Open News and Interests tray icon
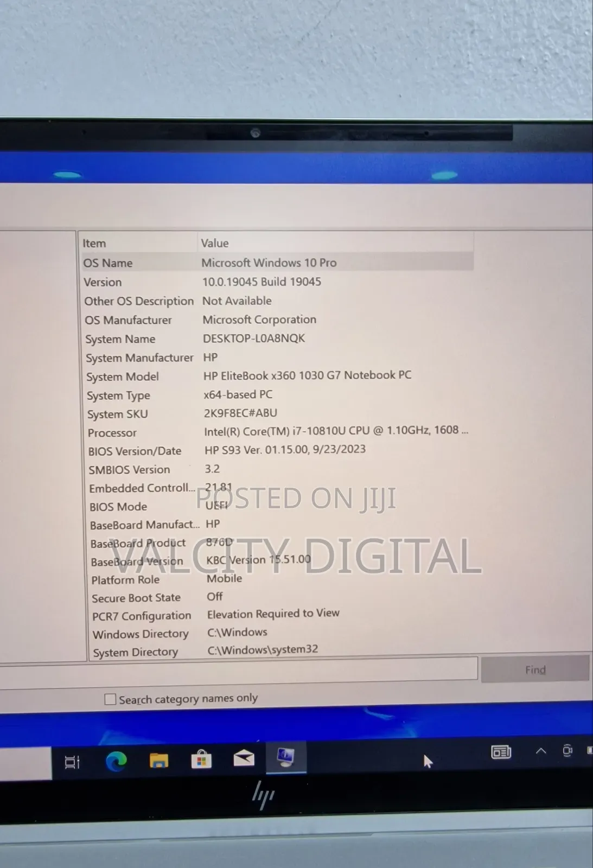The width and height of the screenshot is (593, 868). pyautogui.click(x=501, y=752)
